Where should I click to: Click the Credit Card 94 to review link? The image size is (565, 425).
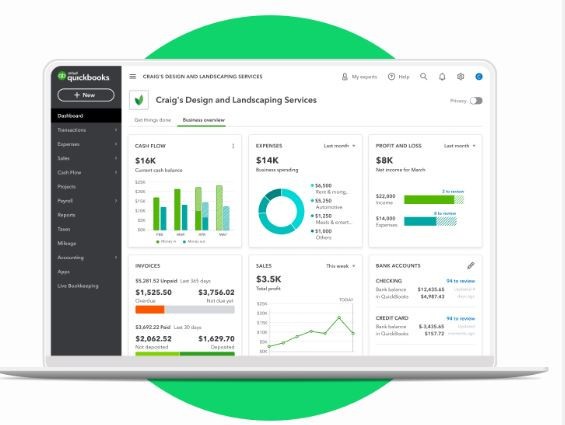[x=461, y=319]
